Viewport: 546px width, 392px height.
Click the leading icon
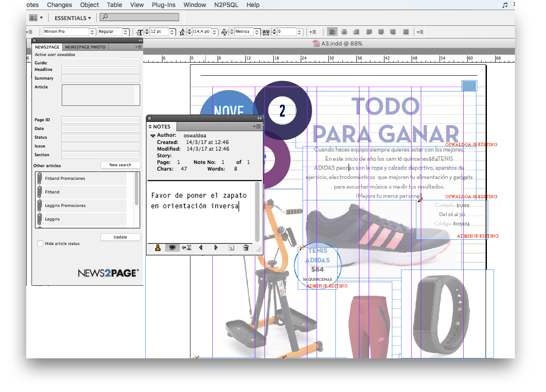tap(182, 32)
